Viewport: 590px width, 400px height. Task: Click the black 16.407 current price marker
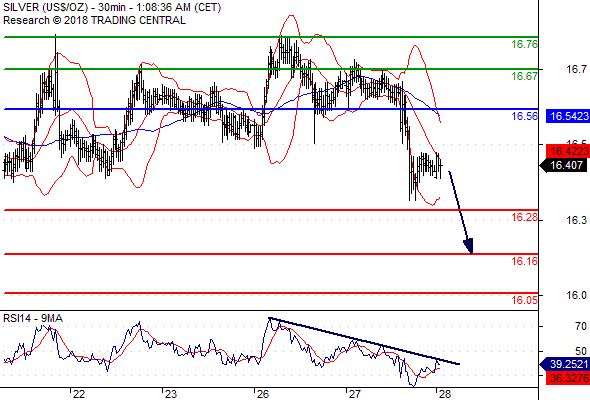pyautogui.click(x=565, y=165)
